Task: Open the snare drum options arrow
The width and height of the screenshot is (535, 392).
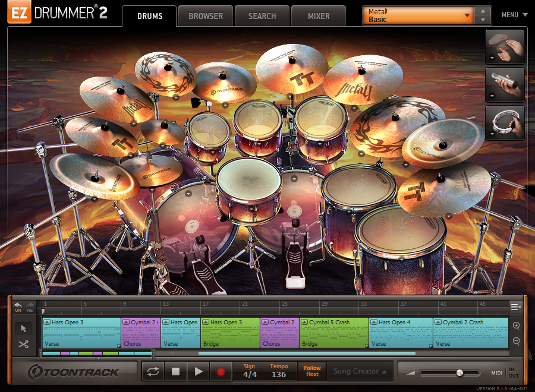Action: point(253,208)
